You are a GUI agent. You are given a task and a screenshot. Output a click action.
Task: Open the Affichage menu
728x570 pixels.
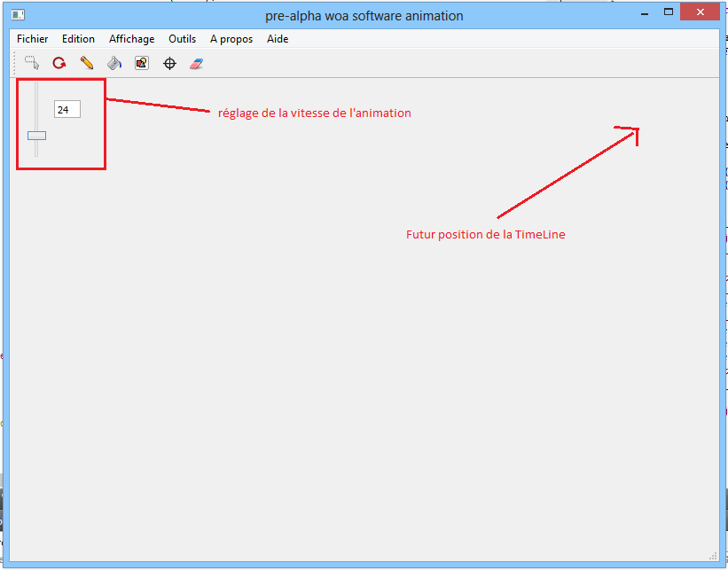point(132,39)
